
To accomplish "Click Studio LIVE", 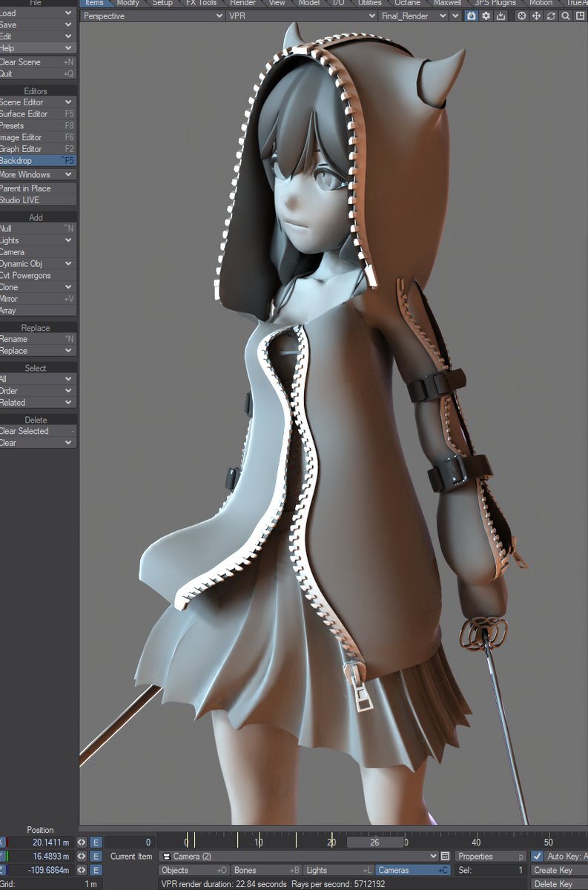I will click(x=37, y=200).
